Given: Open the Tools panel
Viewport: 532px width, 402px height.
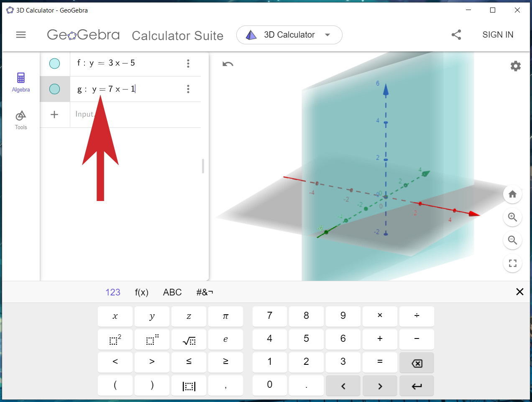Looking at the screenshot, I should pos(21,120).
